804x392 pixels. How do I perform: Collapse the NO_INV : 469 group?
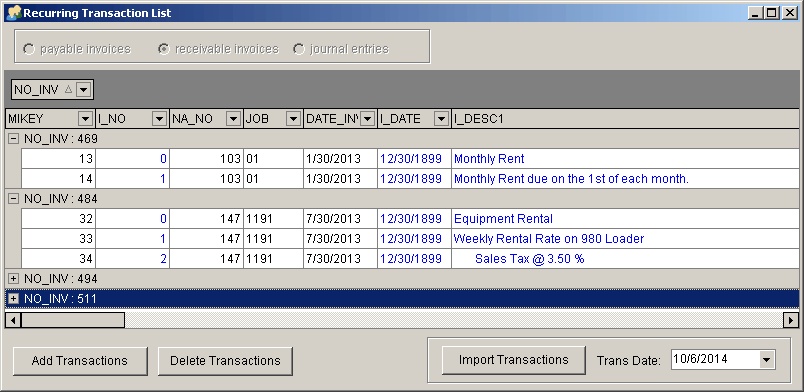pyautogui.click(x=14, y=139)
